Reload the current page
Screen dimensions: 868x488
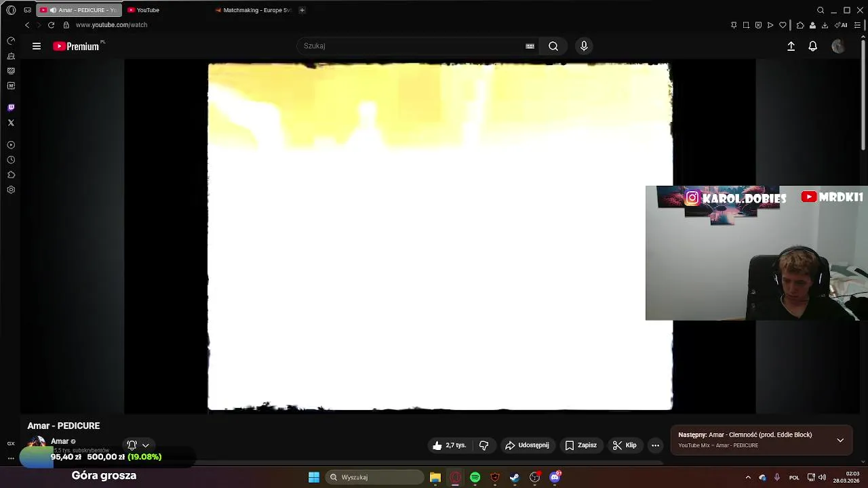point(51,25)
